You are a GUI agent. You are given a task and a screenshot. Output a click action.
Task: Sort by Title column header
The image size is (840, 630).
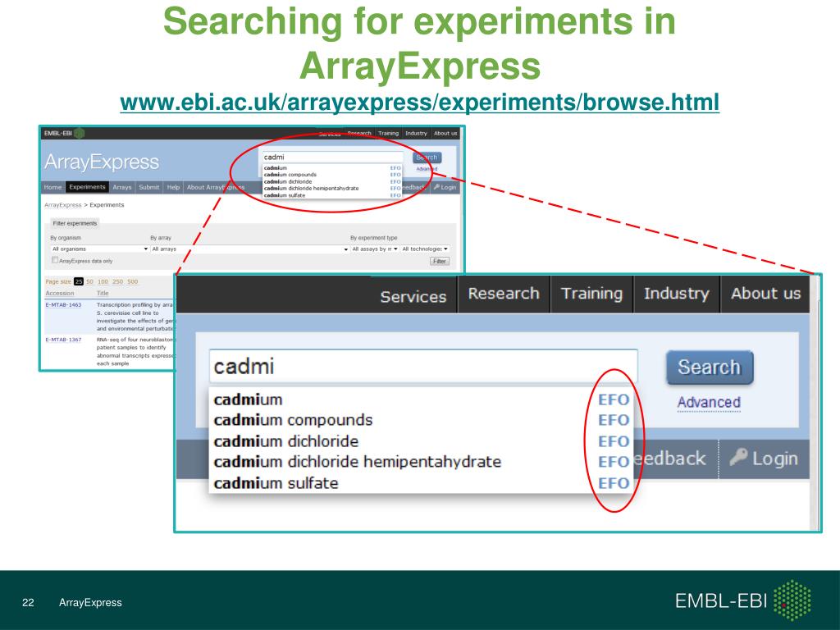(103, 293)
